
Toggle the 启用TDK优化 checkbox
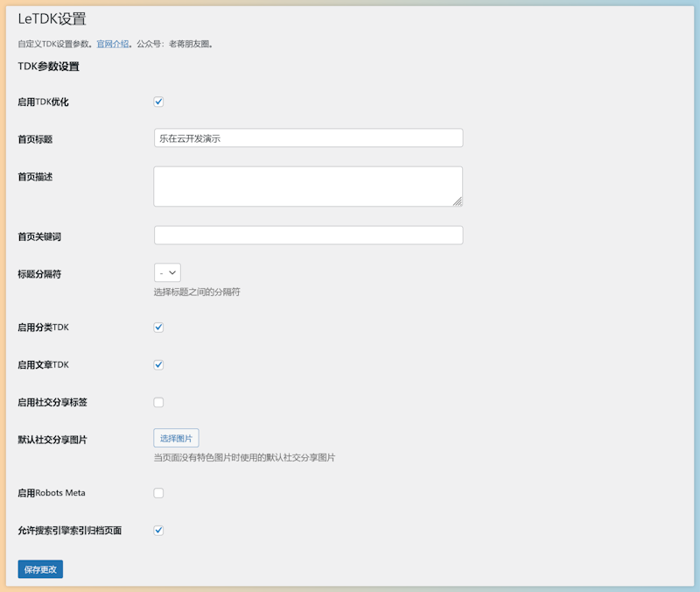(159, 102)
